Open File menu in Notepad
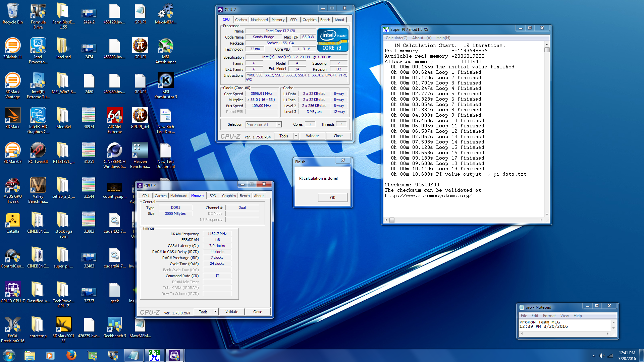This screenshot has height=362, width=644. tap(524, 316)
